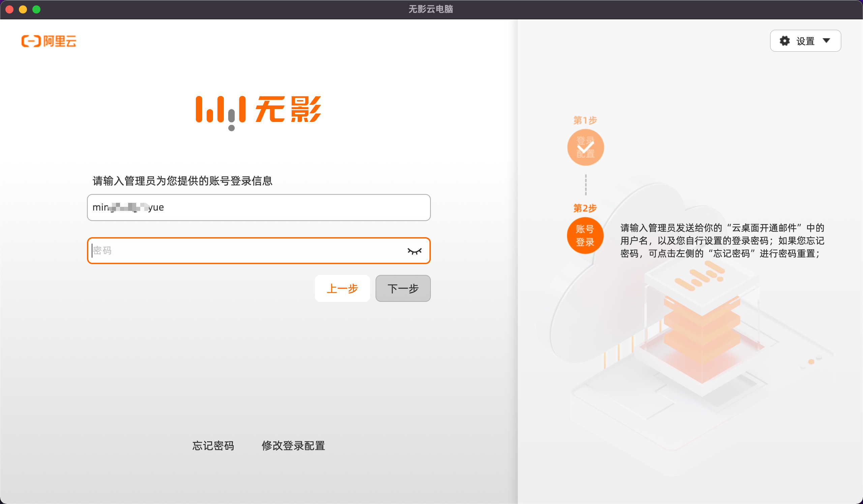Click the yellow minimize window button
The width and height of the screenshot is (863, 504).
pyautogui.click(x=23, y=9)
